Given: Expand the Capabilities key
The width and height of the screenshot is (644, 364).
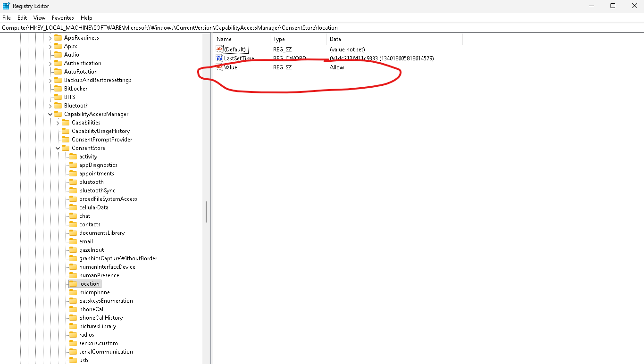Looking at the screenshot, I should tap(58, 123).
